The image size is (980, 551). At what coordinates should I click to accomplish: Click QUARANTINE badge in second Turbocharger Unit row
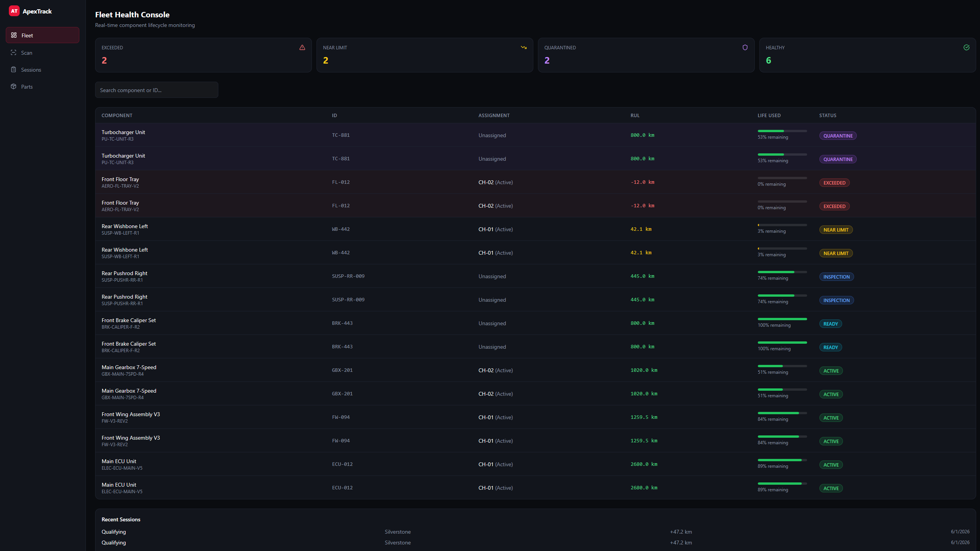pyautogui.click(x=838, y=159)
